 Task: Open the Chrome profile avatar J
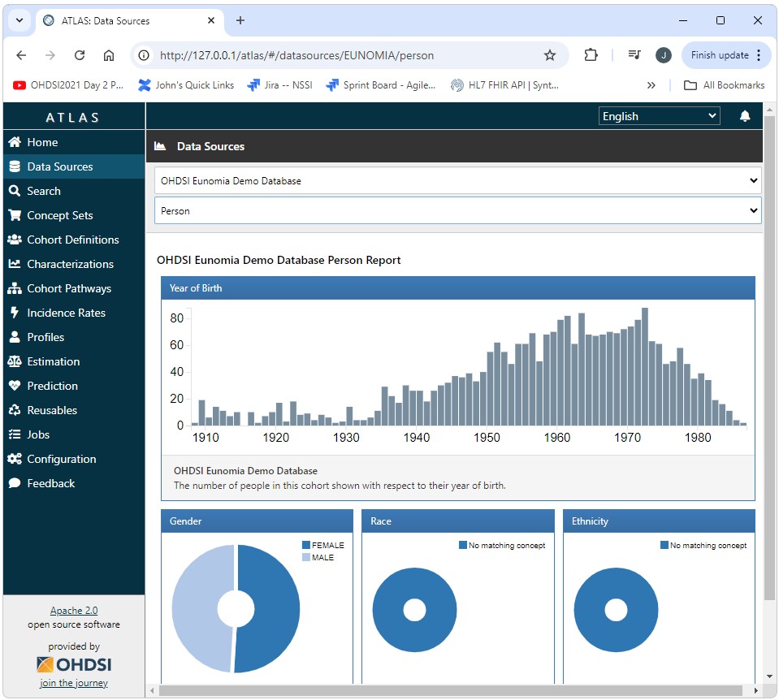pyautogui.click(x=663, y=55)
